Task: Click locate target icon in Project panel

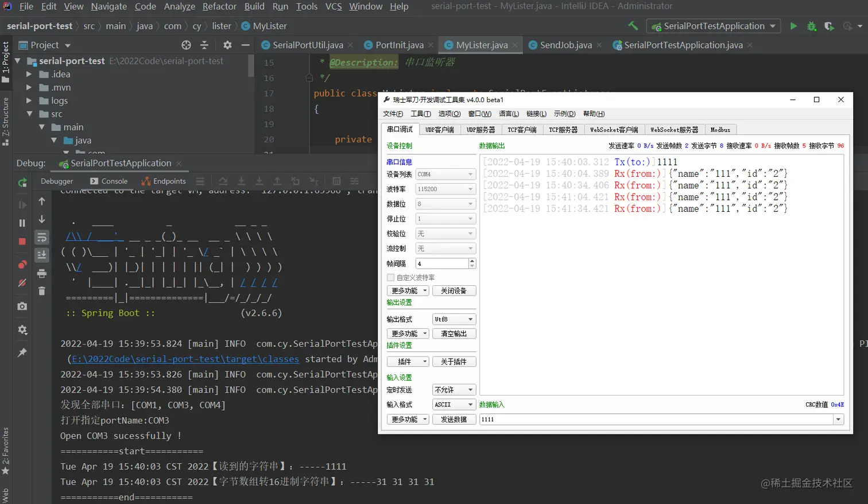Action: [186, 45]
